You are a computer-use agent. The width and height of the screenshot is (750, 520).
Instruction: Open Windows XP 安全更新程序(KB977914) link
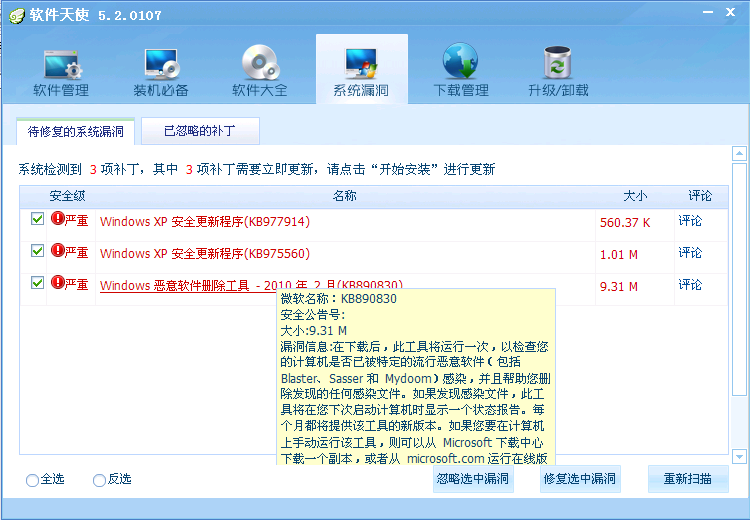click(205, 221)
